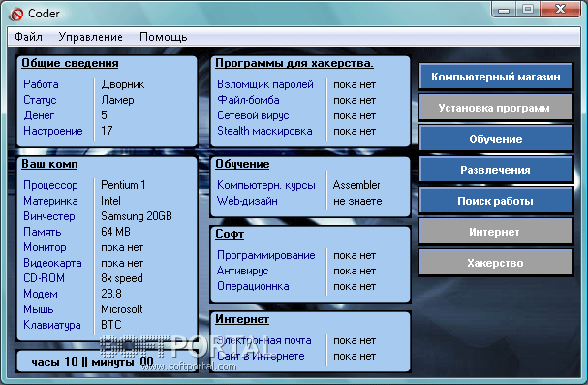Select Samsung 20GB value
588x385 pixels.
(x=137, y=216)
